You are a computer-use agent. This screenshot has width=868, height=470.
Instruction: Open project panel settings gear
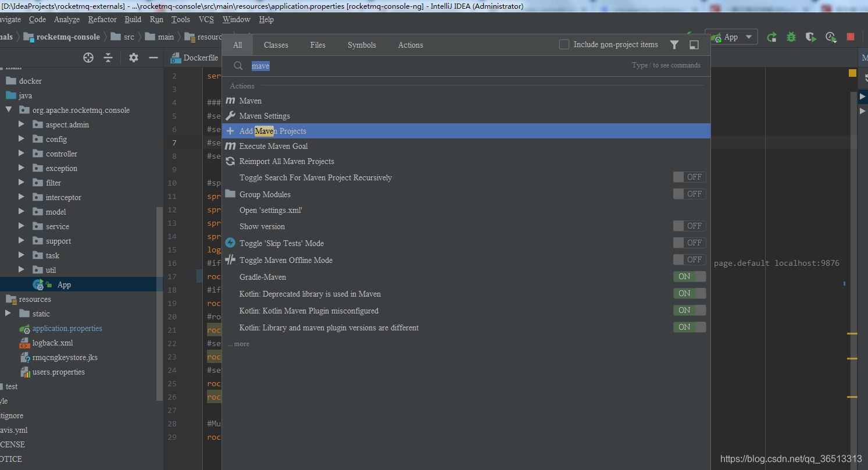click(x=134, y=58)
